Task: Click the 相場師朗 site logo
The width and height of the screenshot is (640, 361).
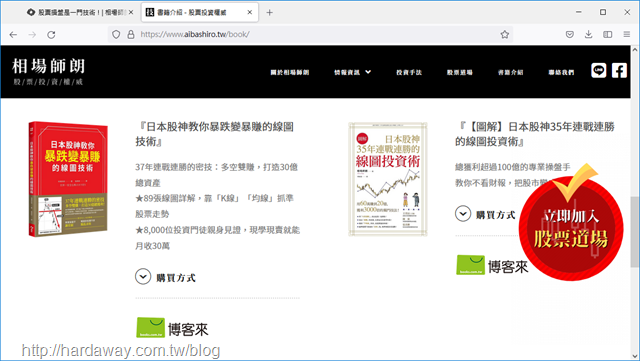Action: click(x=48, y=71)
